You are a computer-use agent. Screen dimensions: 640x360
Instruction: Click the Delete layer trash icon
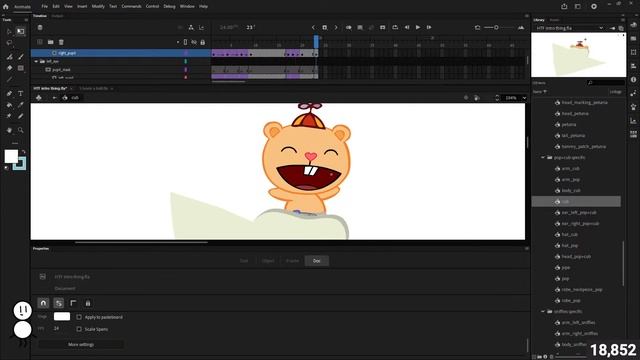(61, 42)
